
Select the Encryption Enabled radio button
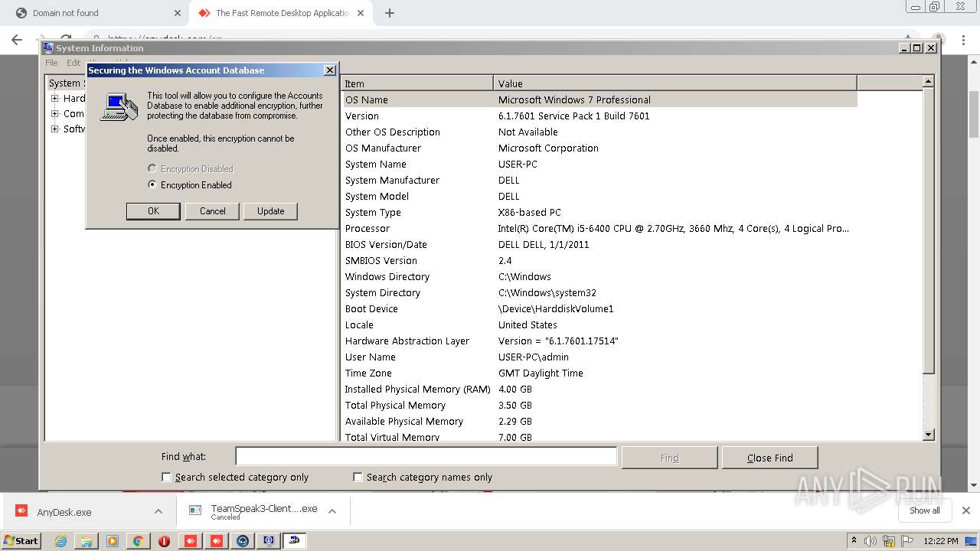tap(152, 184)
